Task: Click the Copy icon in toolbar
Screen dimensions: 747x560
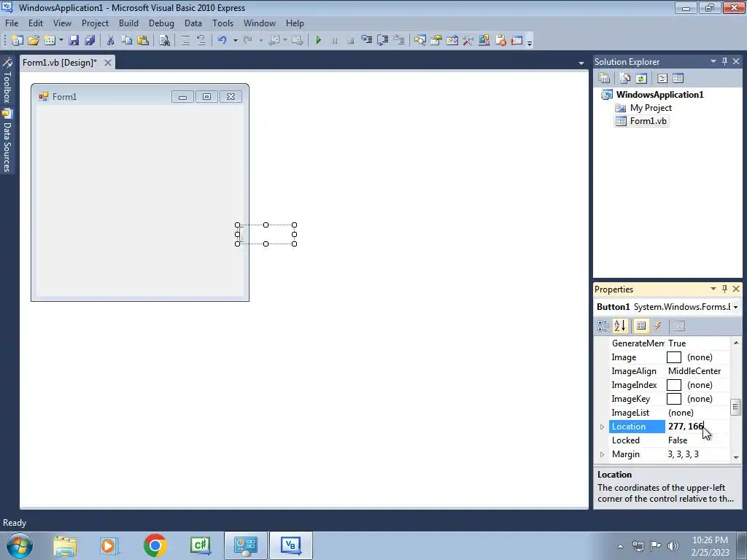Action: pos(126,41)
